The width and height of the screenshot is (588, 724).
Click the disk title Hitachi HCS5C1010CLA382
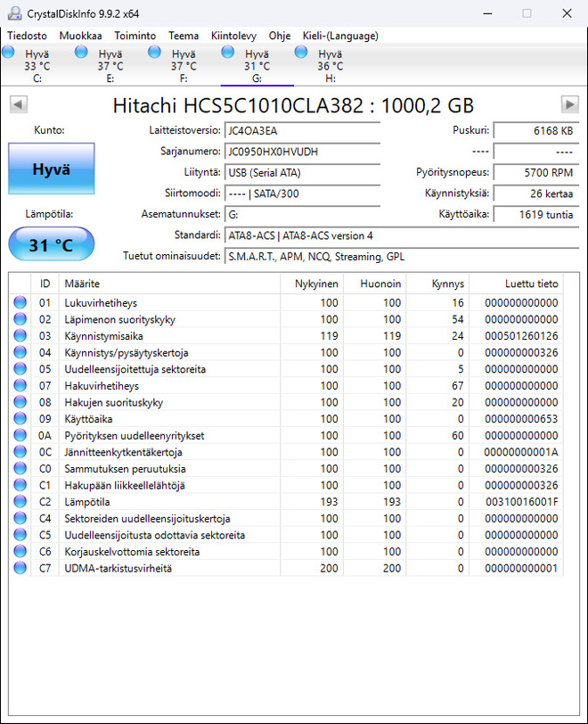pyautogui.click(x=293, y=105)
